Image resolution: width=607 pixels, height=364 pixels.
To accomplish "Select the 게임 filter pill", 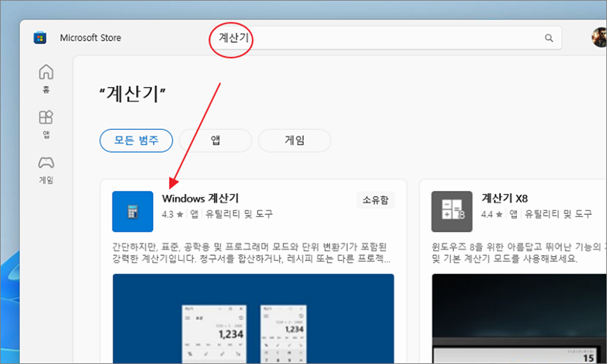I will pos(294,141).
